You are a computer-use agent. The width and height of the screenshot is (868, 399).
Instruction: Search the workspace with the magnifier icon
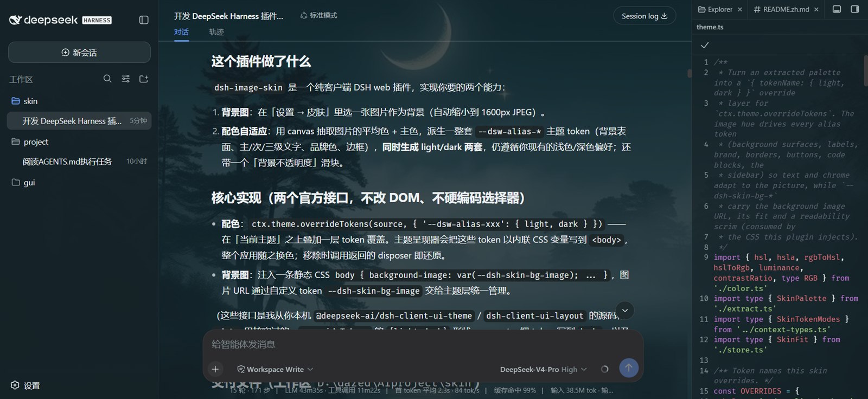(x=107, y=79)
